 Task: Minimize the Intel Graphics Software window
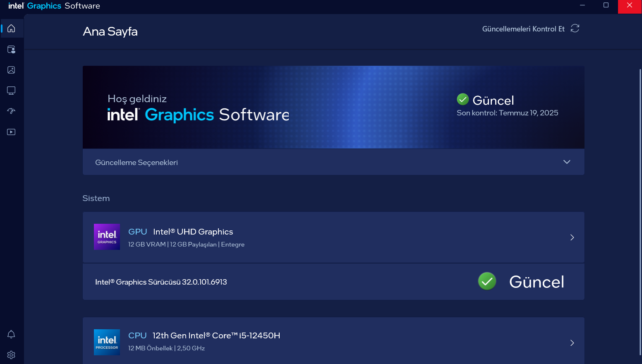pos(582,5)
